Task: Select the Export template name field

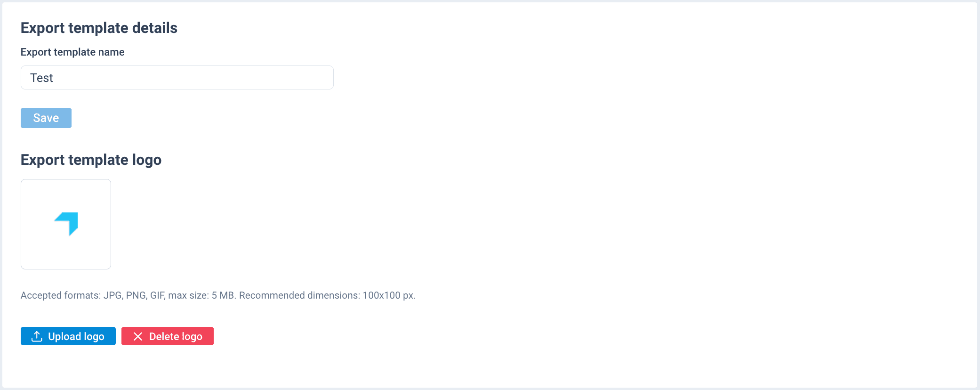Action: click(177, 78)
